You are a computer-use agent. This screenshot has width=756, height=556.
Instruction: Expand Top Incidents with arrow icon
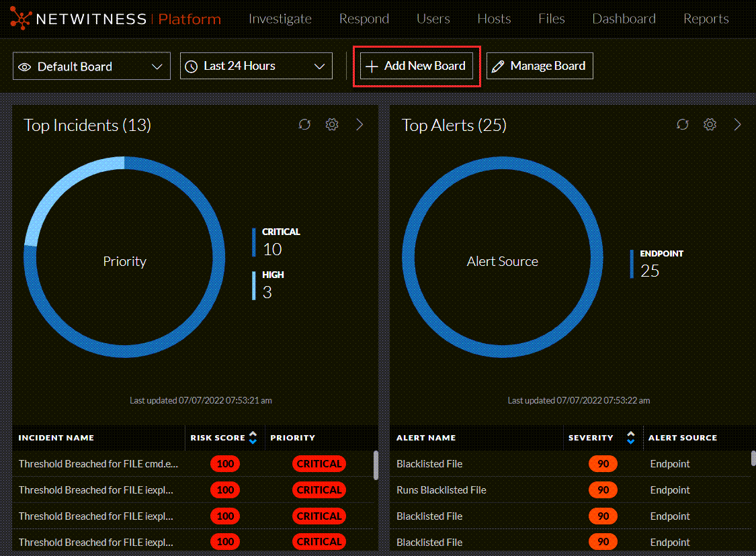click(360, 125)
